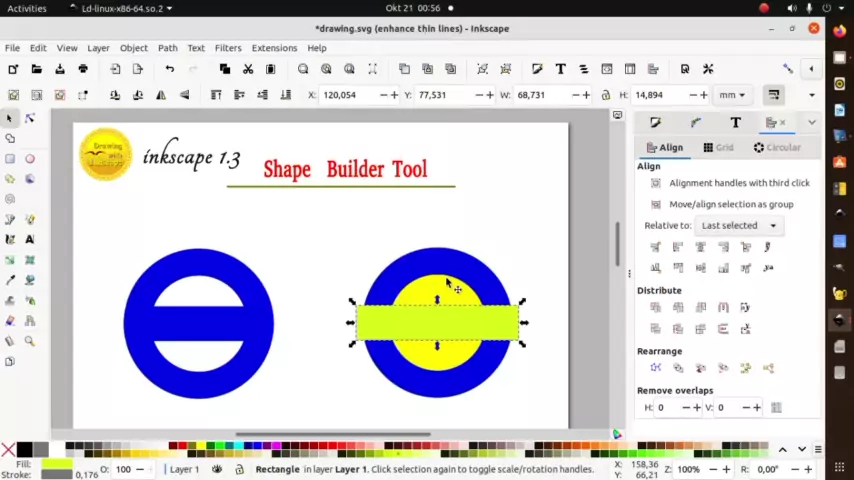Click the Undo arrow in toolbar
Image resolution: width=854 pixels, height=480 pixels.
[169, 69]
